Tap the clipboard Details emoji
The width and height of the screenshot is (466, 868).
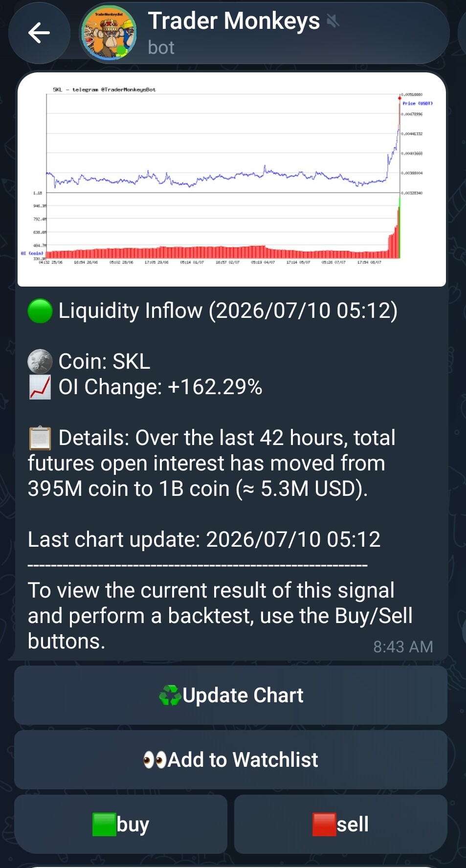40,438
